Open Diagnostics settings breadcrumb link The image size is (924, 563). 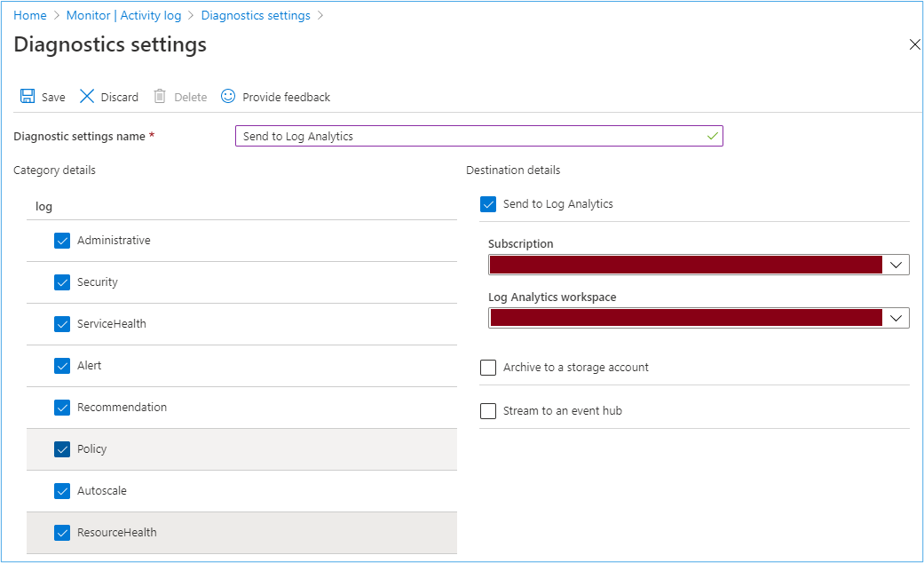pos(256,15)
